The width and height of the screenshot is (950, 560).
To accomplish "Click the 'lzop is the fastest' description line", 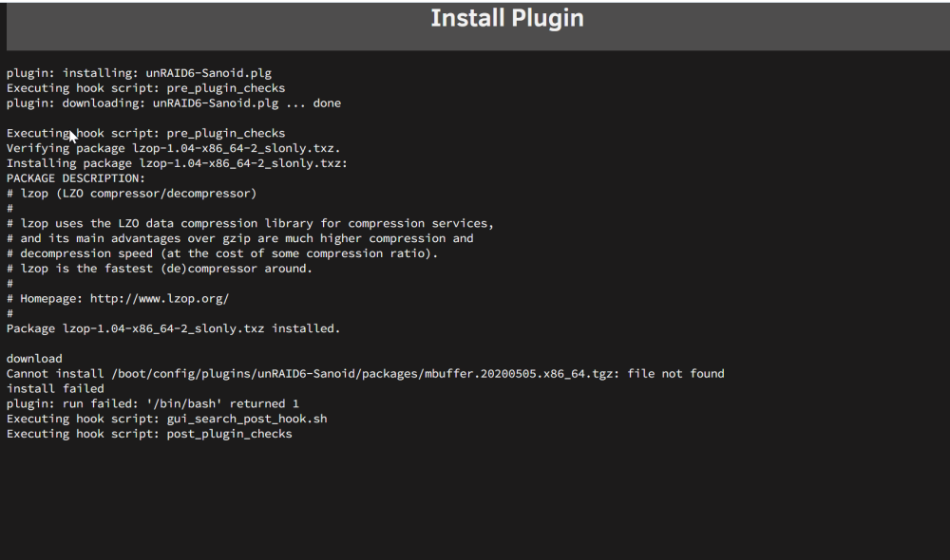I will coord(160,269).
